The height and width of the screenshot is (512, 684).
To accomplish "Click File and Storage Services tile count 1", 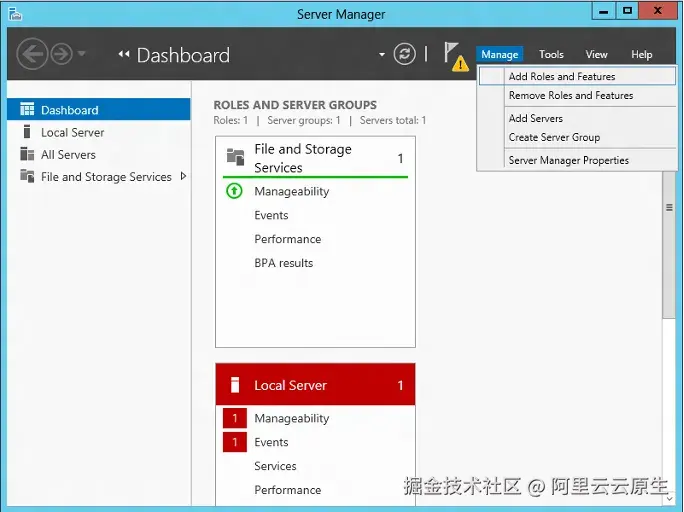I will (400, 158).
